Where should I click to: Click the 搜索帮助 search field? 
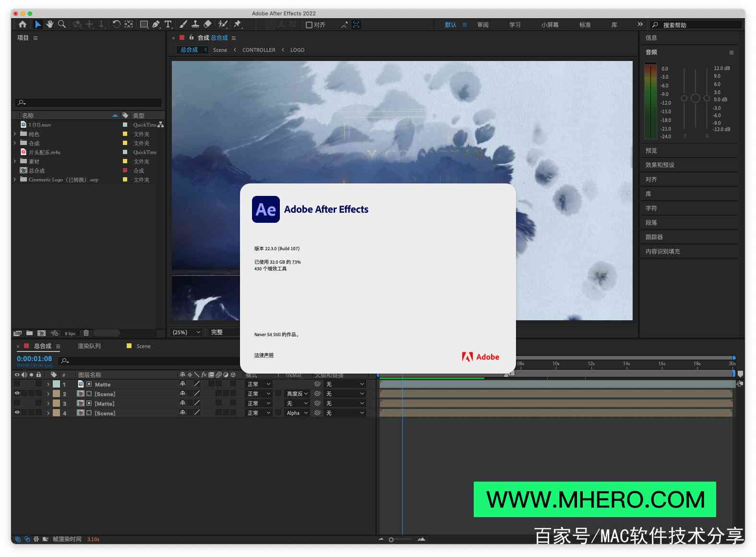point(696,25)
